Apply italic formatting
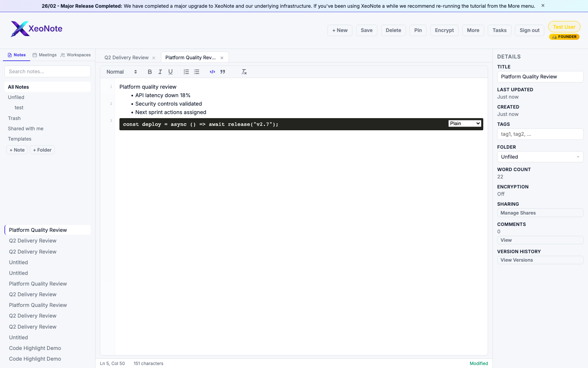 point(160,72)
